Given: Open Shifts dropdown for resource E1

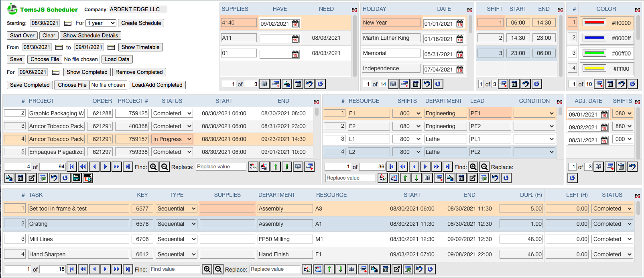Looking at the screenshot, I should [407, 113].
